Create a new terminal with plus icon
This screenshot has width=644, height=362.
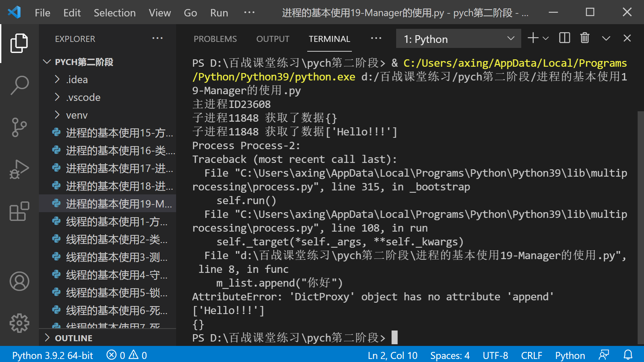click(533, 38)
